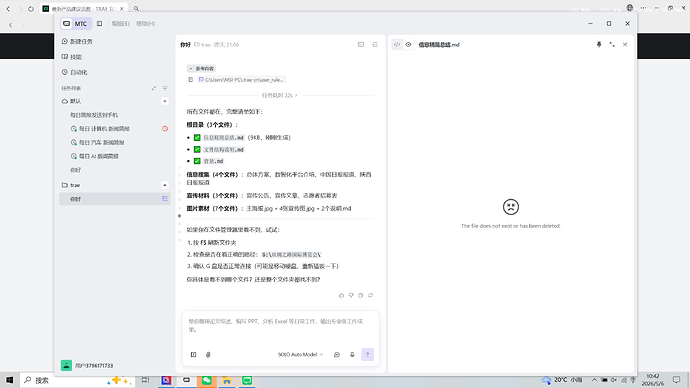Expand the 任务耗时 22s details
This screenshot has width=690, height=388.
click(279, 95)
